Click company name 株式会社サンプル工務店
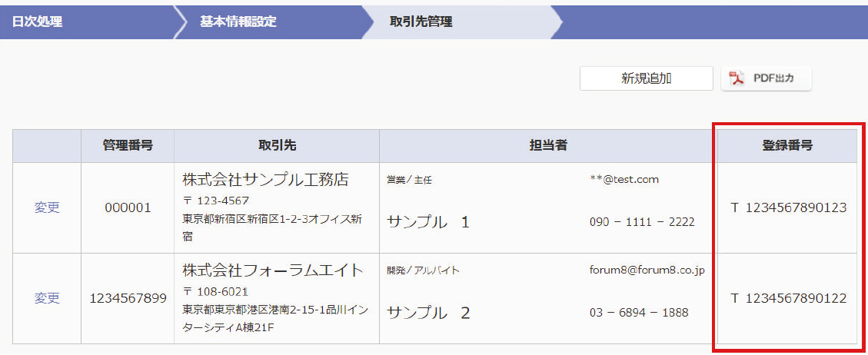The image size is (868, 355). point(265,180)
